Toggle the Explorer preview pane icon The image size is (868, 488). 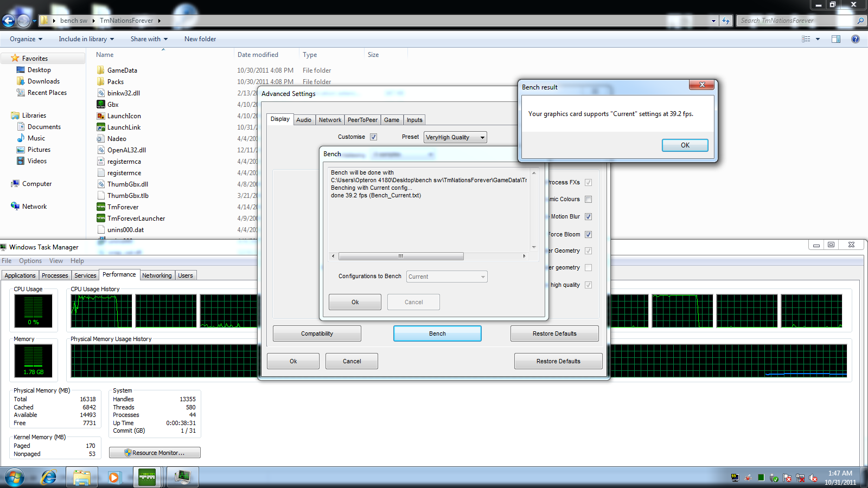pos(836,39)
